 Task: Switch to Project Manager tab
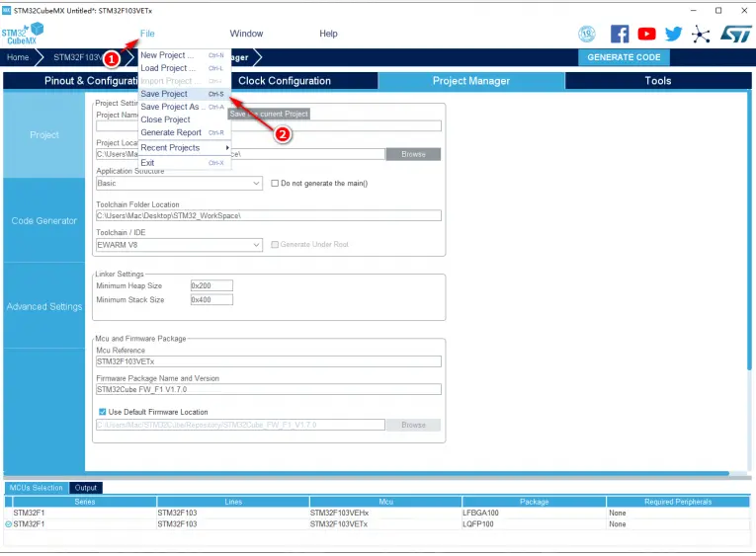471,81
